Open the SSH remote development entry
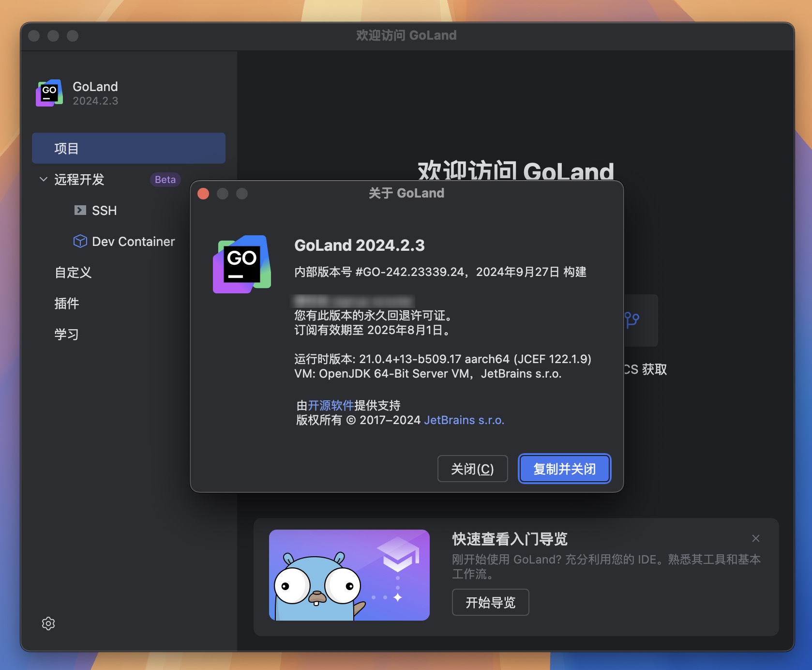This screenshot has width=812, height=670. click(x=104, y=211)
